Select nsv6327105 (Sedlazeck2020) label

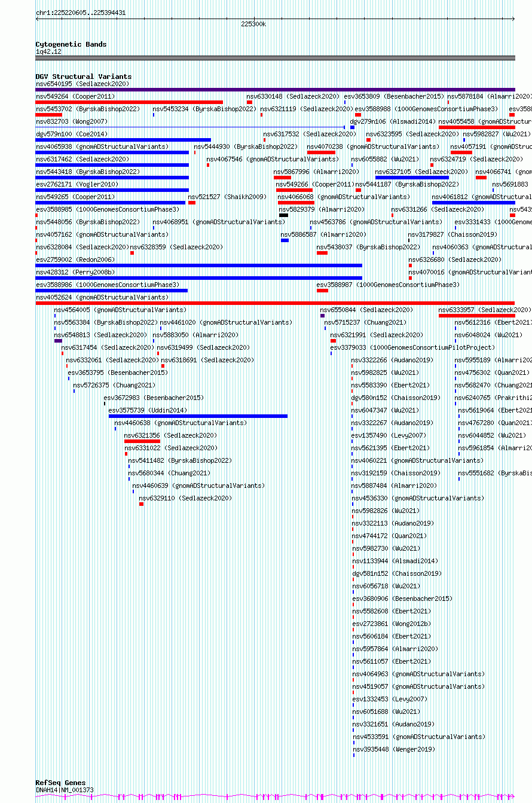pos(421,172)
